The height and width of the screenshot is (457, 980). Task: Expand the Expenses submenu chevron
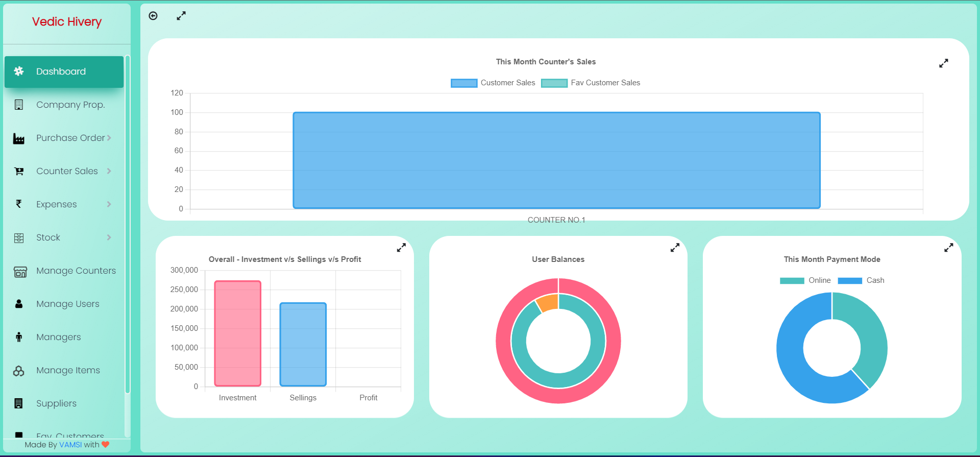109,204
